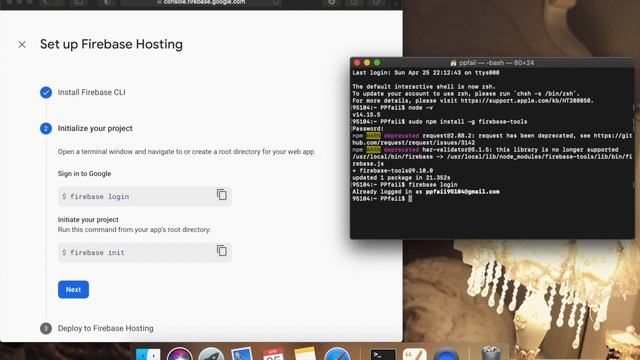This screenshot has width=640, height=360.
Task: Open Safari compass icon in Dock
Action: (x=337, y=354)
